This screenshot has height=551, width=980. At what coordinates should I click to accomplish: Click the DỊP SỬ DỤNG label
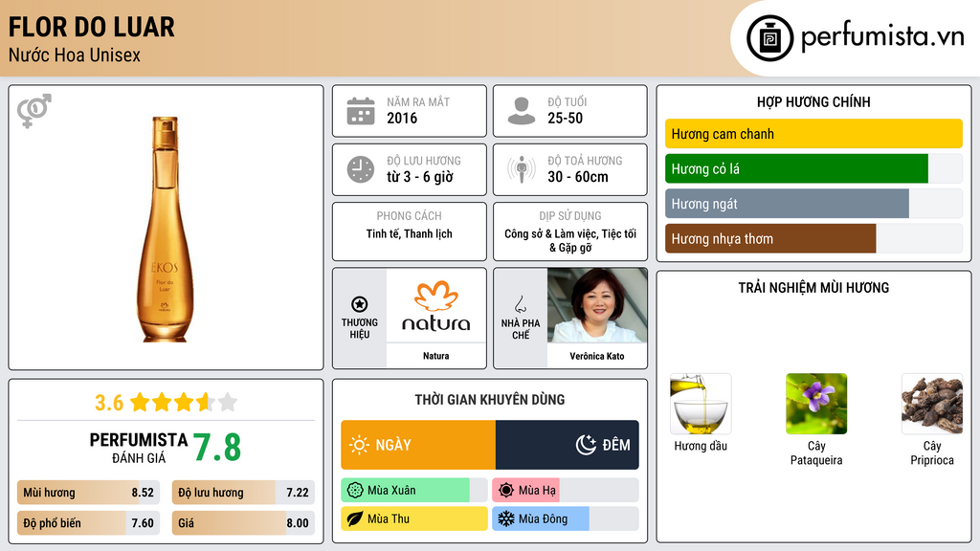point(570,216)
